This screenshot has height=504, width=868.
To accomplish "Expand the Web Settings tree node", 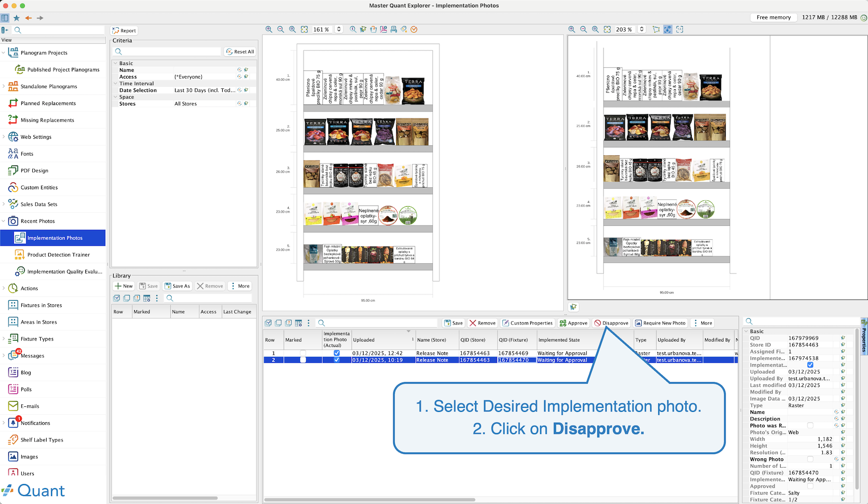I will (x=3, y=137).
